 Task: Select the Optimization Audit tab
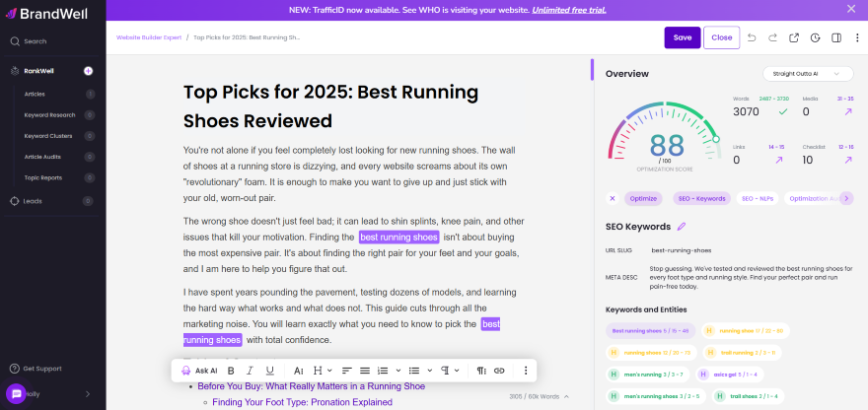click(x=813, y=199)
